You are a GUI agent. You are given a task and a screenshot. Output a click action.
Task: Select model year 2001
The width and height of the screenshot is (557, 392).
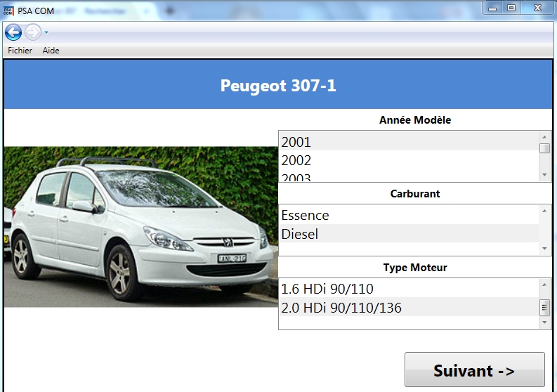coord(409,142)
